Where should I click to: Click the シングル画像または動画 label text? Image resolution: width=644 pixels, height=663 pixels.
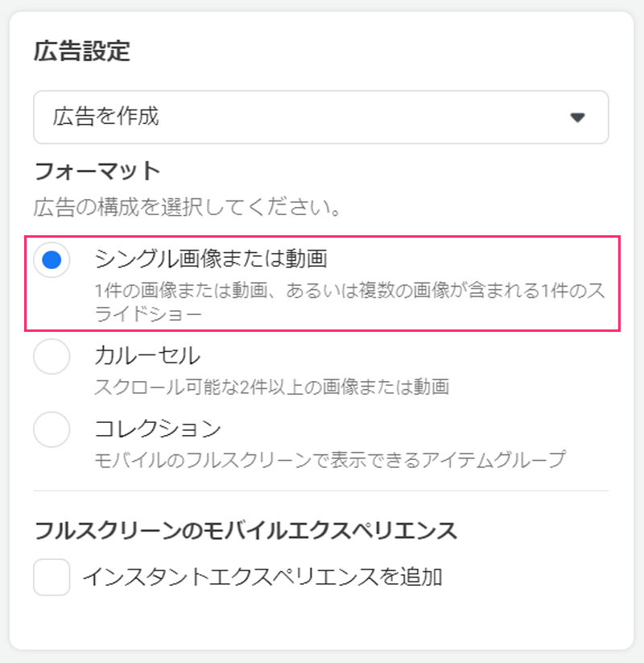coord(211,259)
